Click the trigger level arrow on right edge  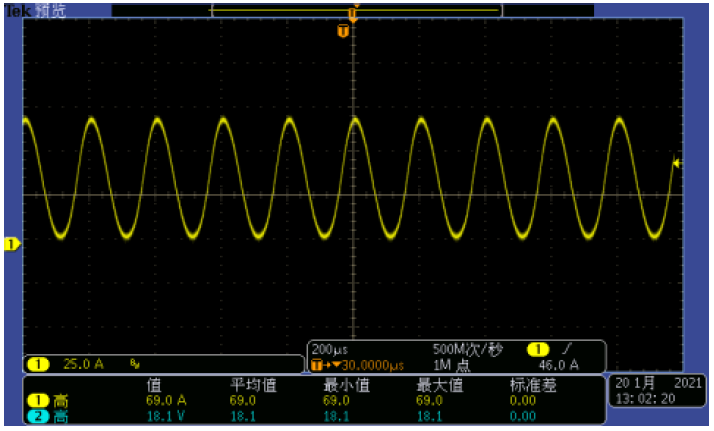pos(677,163)
